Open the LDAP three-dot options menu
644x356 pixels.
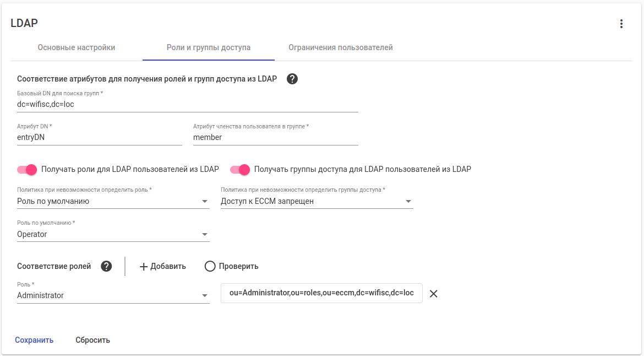621,24
